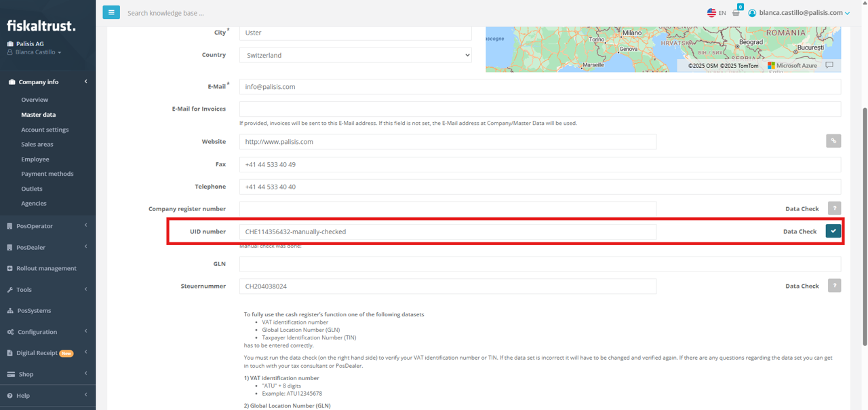Open PosSystems in the sidebar
Screen dimensions: 868x410
[34, 311]
